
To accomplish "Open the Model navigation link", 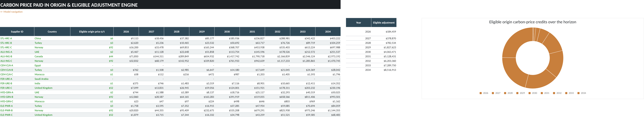I will pos(11,12).
